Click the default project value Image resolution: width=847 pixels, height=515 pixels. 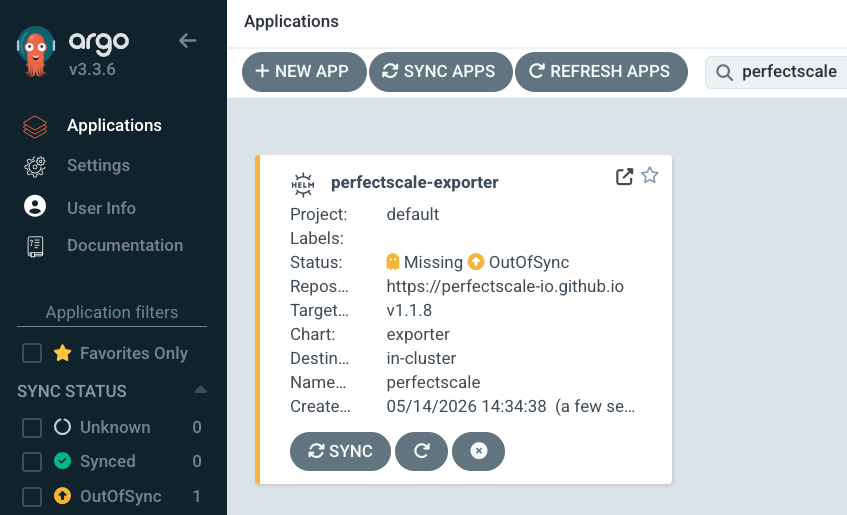pyautogui.click(x=412, y=215)
